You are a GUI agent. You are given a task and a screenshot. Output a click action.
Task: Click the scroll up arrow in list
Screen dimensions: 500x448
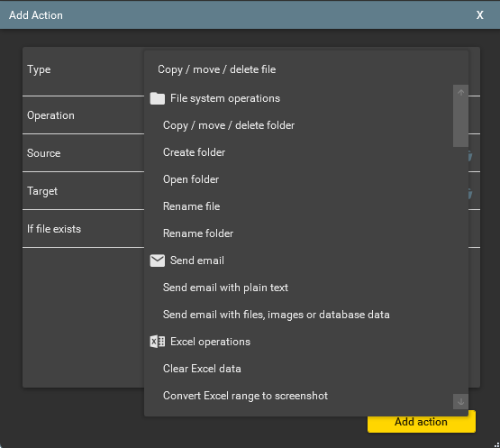click(460, 93)
